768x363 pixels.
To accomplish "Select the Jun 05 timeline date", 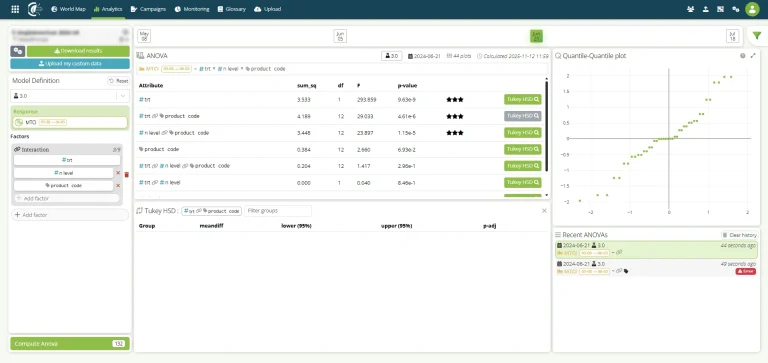I will point(340,36).
